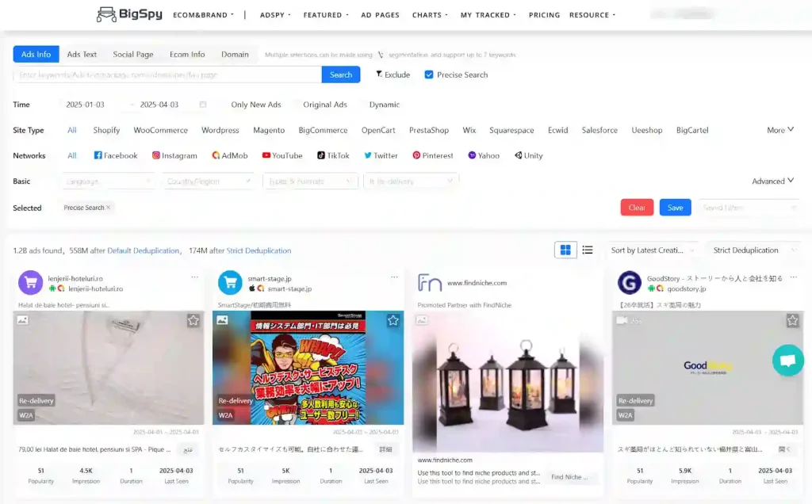Remove the Precise Search selected tag
Viewport: 812px width, 504px height.
108,208
